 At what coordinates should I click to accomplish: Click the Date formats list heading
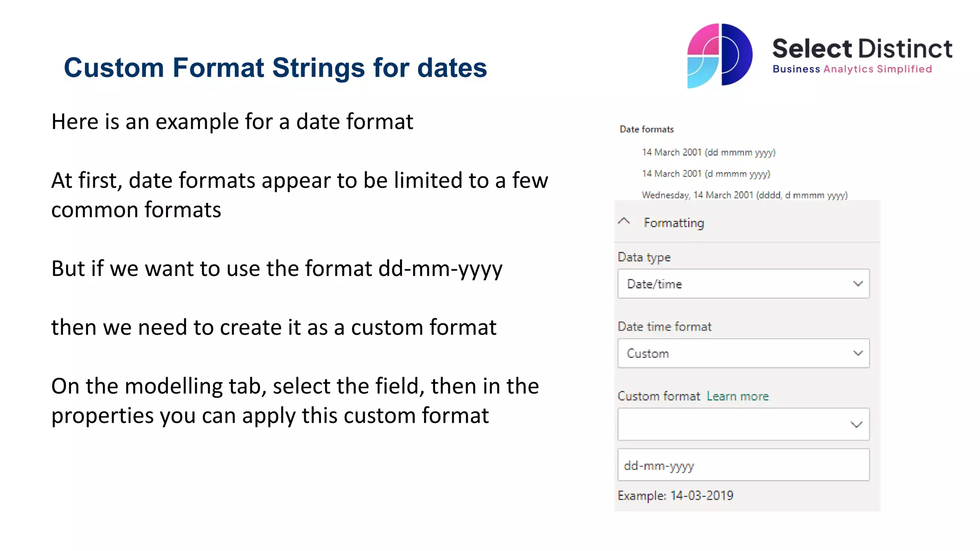click(x=646, y=130)
